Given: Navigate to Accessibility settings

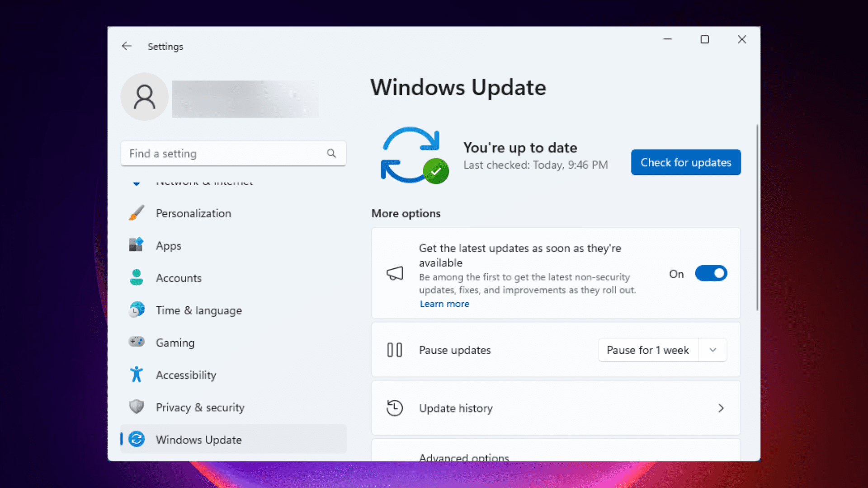Looking at the screenshot, I should click(x=234, y=375).
